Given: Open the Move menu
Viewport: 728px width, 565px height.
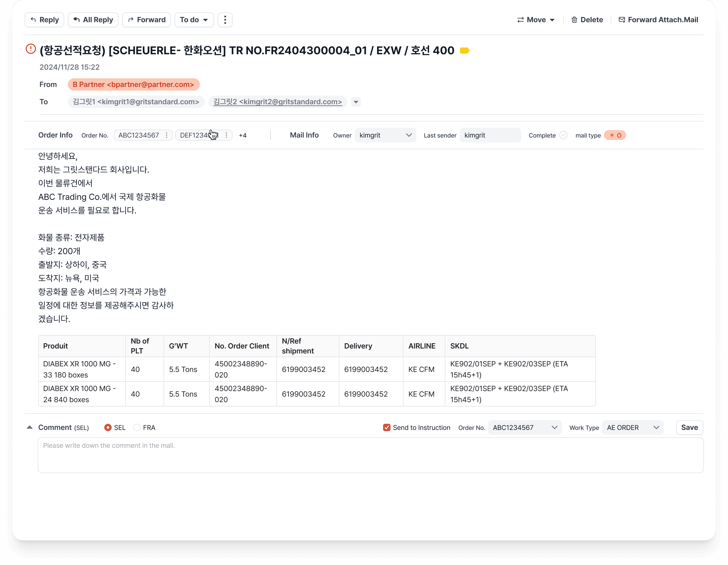Looking at the screenshot, I should [536, 20].
